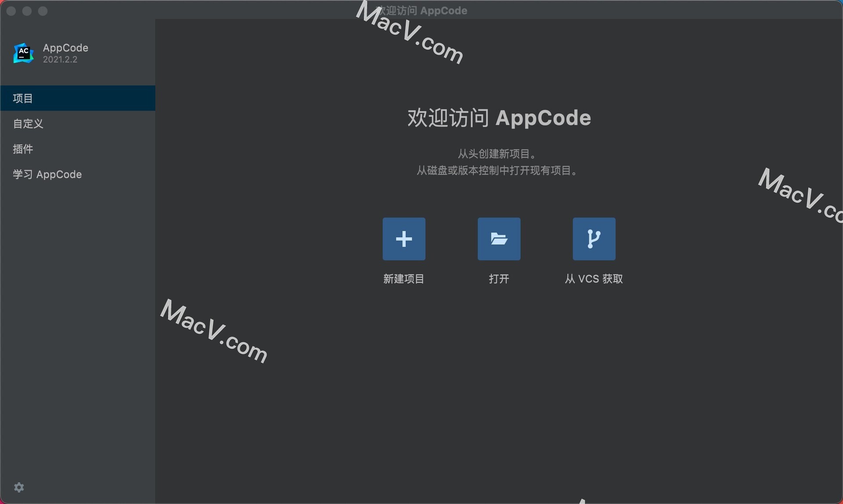Open the 插件 tab
This screenshot has width=843, height=504.
78,149
